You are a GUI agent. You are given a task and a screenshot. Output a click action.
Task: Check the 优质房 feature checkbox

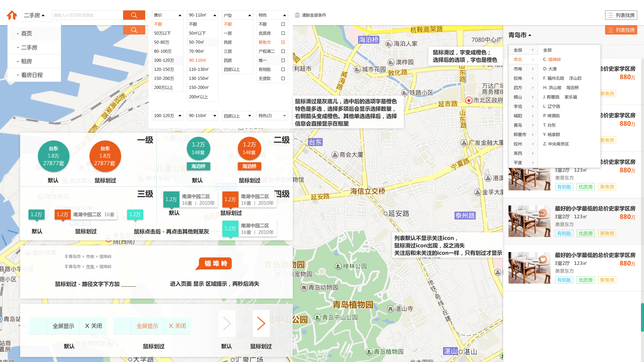point(283,33)
